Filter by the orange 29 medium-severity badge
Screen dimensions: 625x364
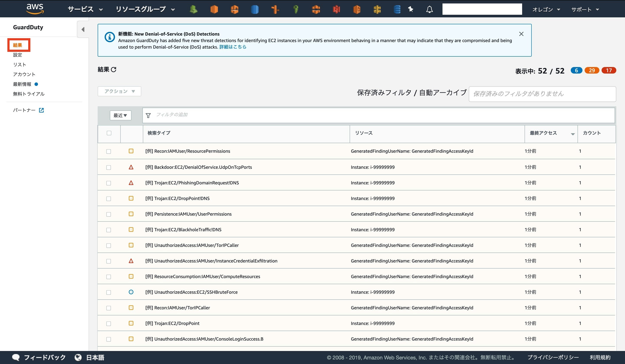(x=592, y=71)
